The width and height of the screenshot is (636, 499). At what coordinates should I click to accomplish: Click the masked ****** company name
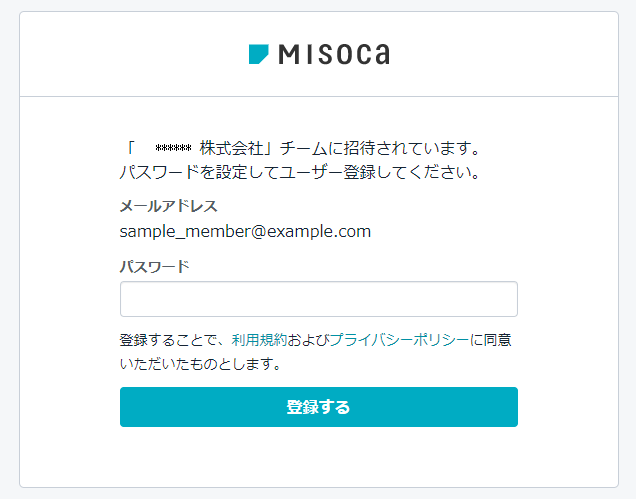point(173,148)
